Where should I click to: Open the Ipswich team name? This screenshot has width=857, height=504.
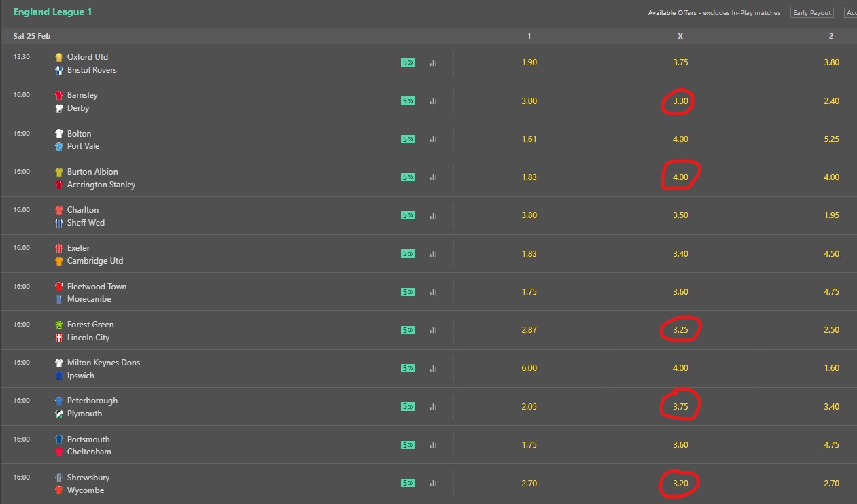click(x=81, y=376)
